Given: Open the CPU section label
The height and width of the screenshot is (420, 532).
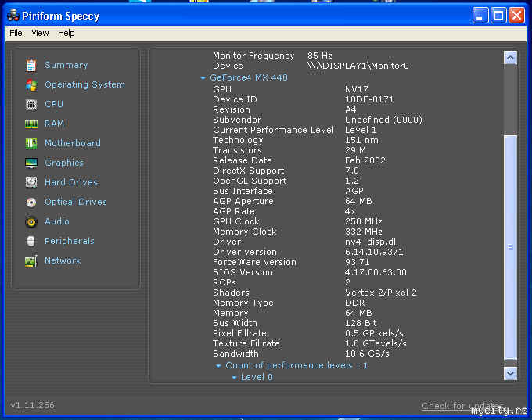Looking at the screenshot, I should coord(54,104).
